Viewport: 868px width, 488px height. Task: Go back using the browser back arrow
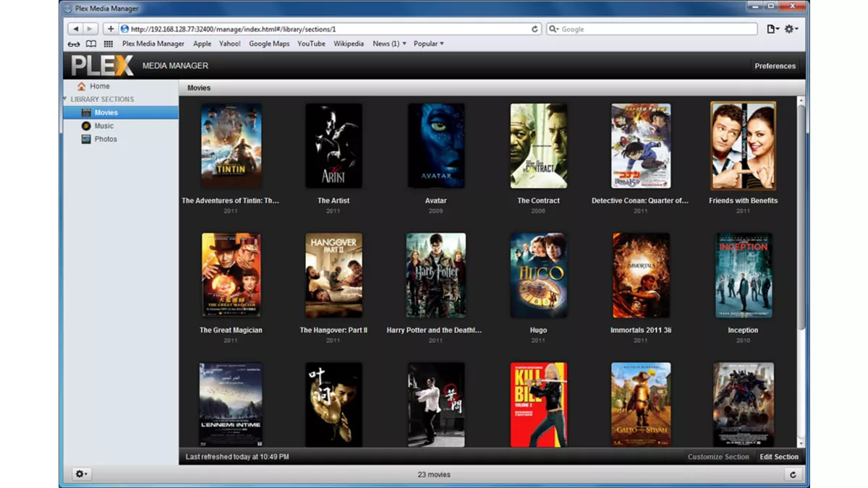click(75, 29)
